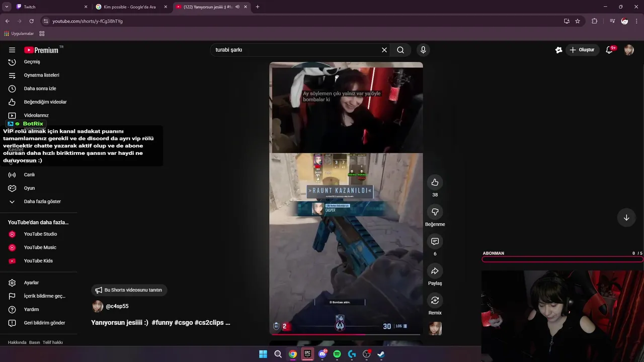This screenshot has width=644, height=362.
Task: Like the Short with thumbs up
Action: click(435, 183)
